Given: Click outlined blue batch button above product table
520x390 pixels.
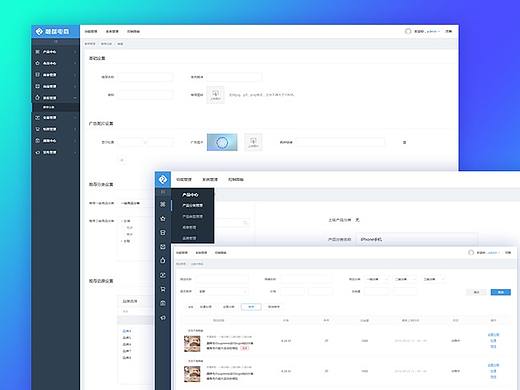Looking at the screenshot, I should pos(251,307).
